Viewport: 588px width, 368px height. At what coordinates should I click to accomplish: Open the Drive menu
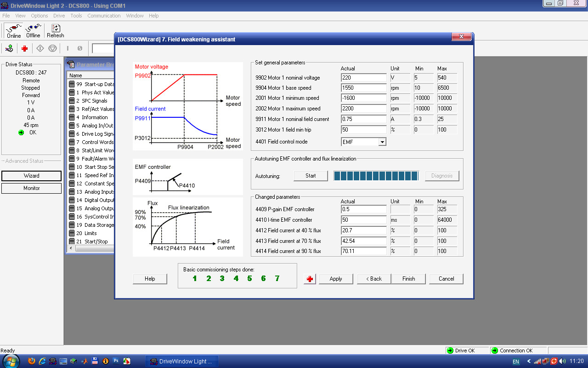(x=59, y=16)
